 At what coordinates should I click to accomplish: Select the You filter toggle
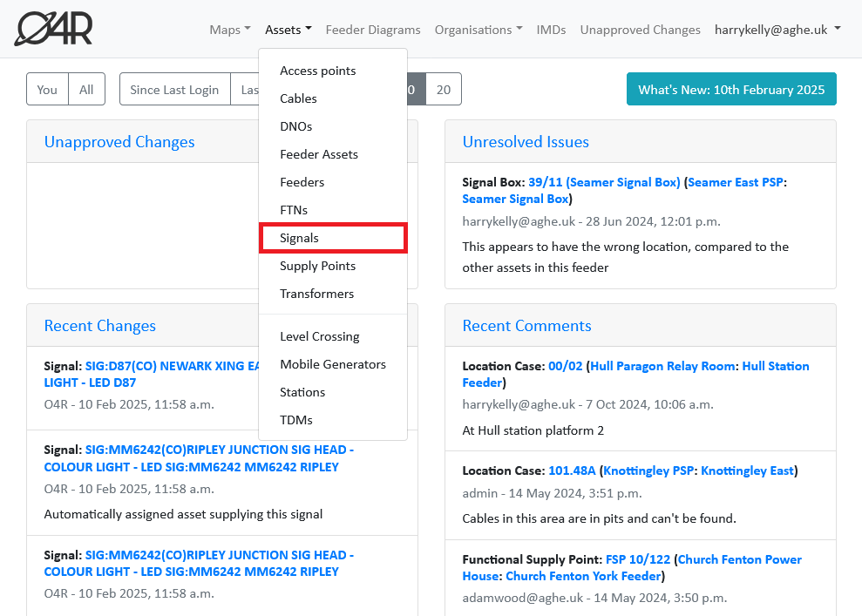(x=47, y=89)
